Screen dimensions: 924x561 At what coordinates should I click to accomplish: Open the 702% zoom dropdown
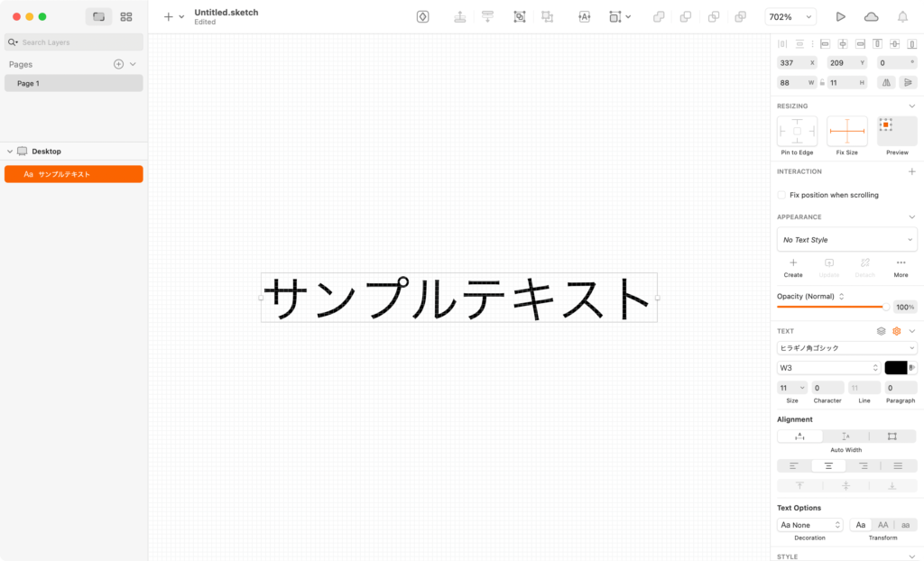(x=790, y=16)
